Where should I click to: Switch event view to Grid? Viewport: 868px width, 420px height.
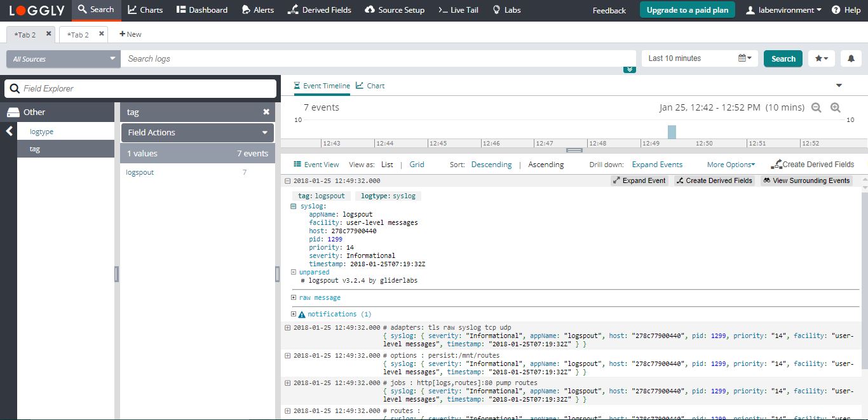coord(417,165)
